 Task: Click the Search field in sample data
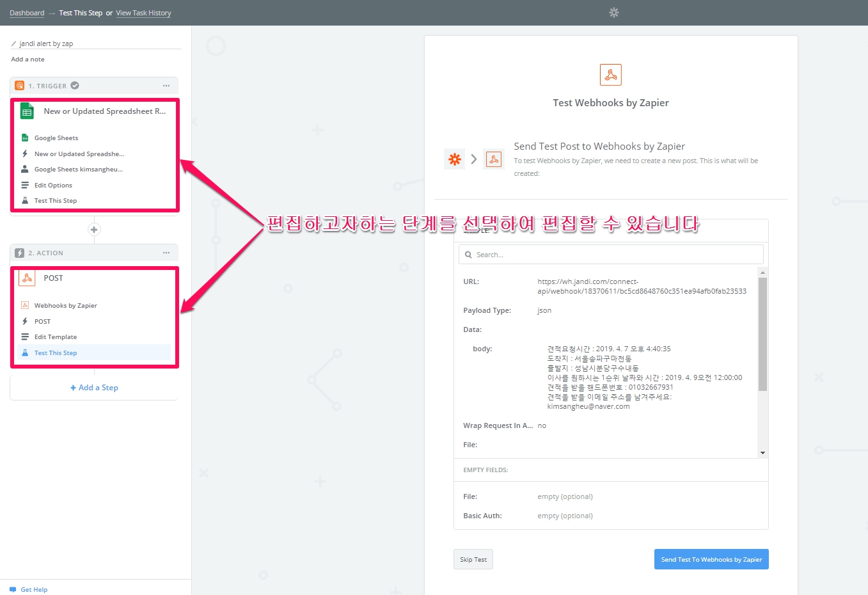click(611, 255)
